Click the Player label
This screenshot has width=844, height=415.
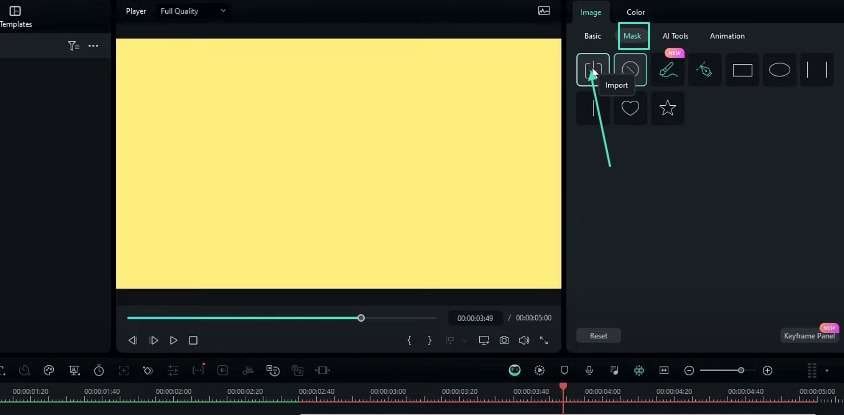[x=136, y=11]
